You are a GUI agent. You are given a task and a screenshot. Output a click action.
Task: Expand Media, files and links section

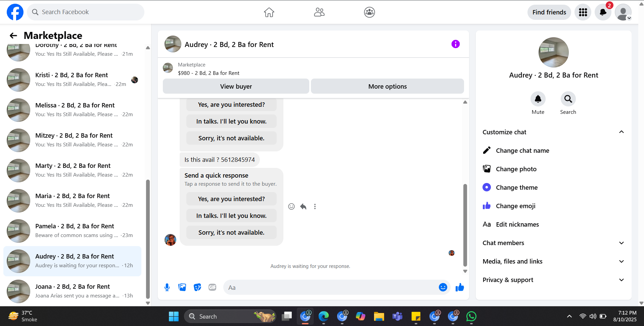click(x=553, y=261)
